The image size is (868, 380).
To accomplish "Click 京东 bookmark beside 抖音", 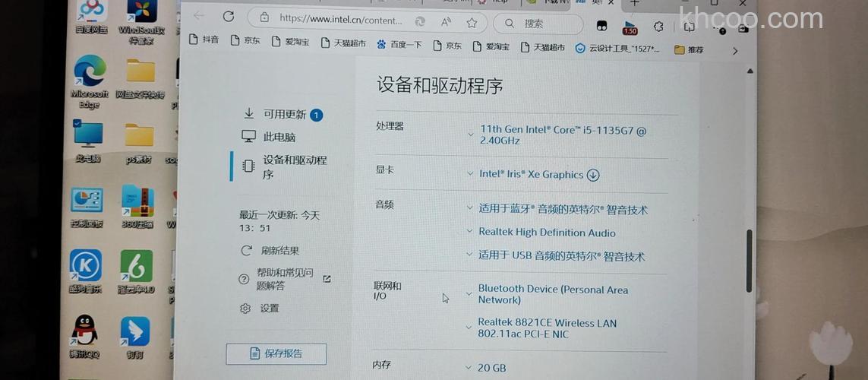I will (x=245, y=41).
